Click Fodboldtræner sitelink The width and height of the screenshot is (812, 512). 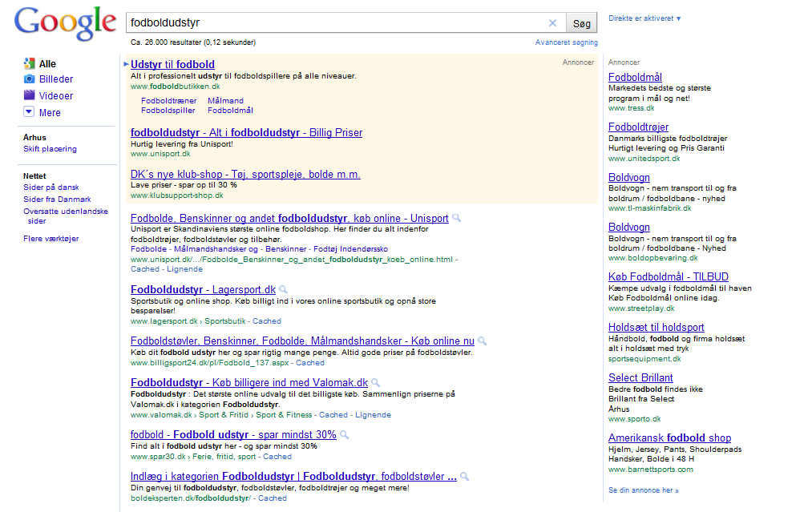pos(169,100)
